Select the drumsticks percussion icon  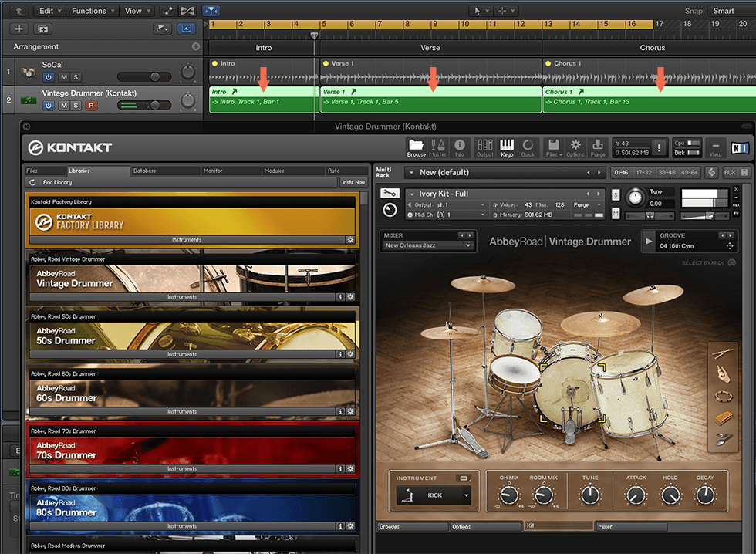pyautogui.click(x=722, y=353)
